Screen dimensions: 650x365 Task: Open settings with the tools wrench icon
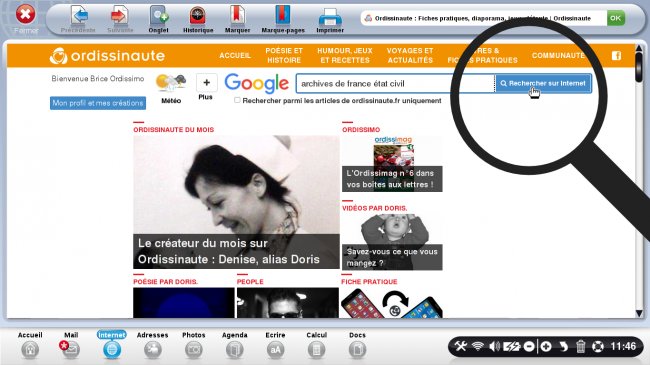point(461,346)
